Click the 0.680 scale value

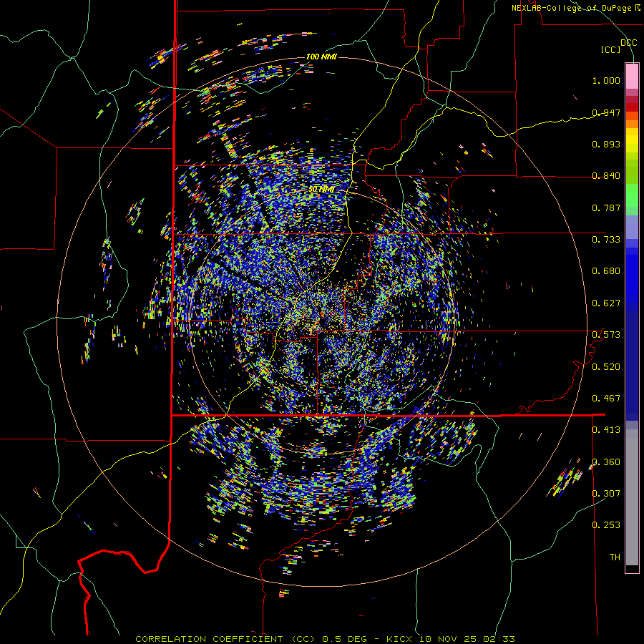pyautogui.click(x=606, y=271)
